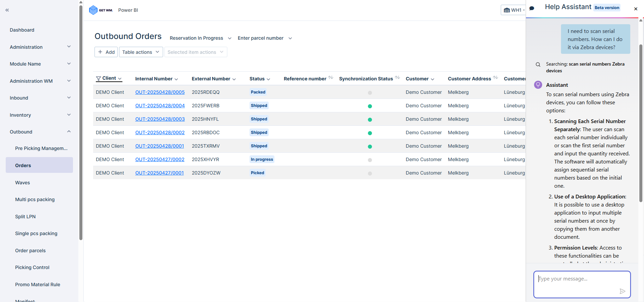Click the Add button
This screenshot has height=302, width=644.
click(x=106, y=52)
